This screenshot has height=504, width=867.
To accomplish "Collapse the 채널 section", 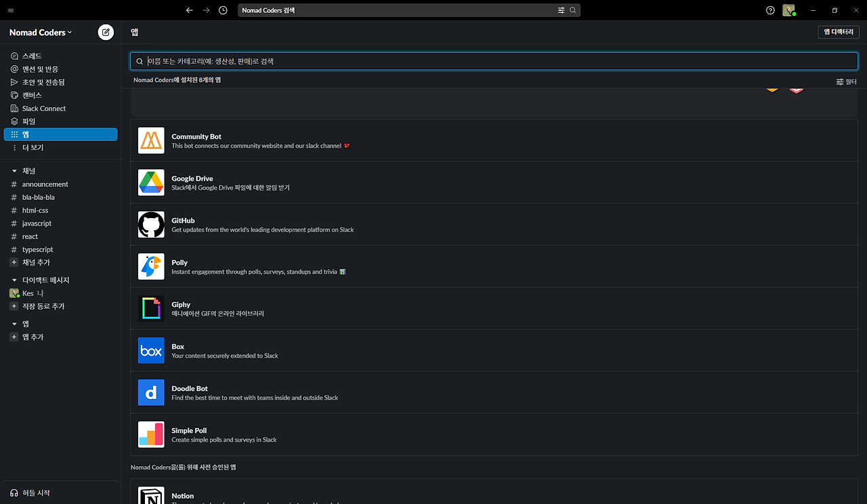I will [x=14, y=171].
